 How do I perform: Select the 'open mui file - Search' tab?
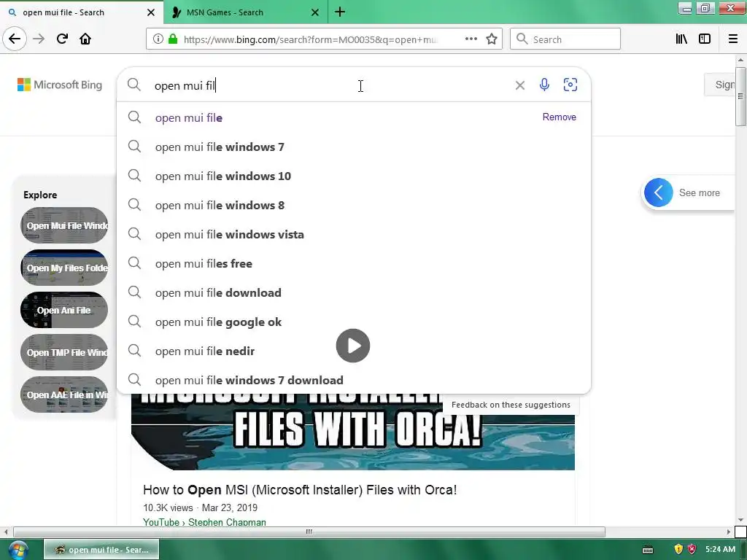point(82,12)
